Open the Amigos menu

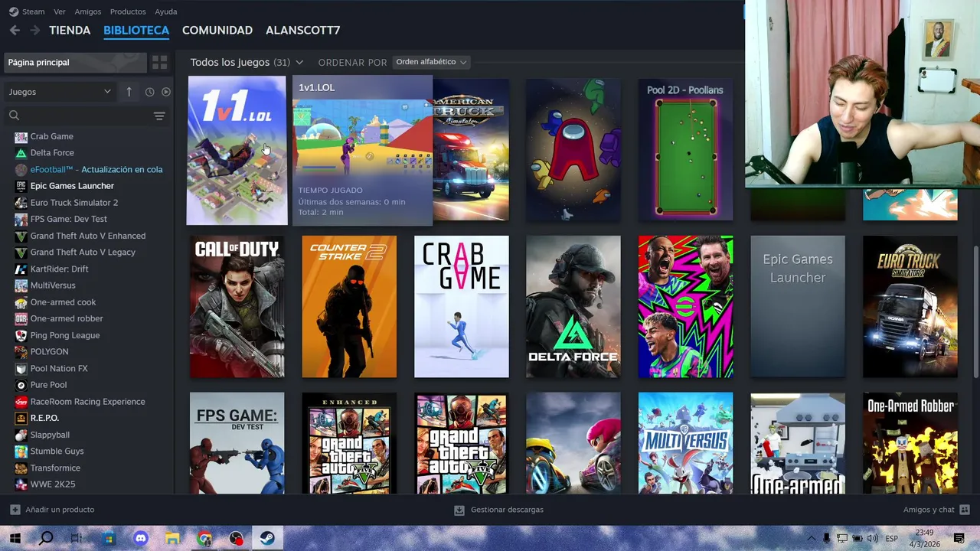tap(88, 11)
